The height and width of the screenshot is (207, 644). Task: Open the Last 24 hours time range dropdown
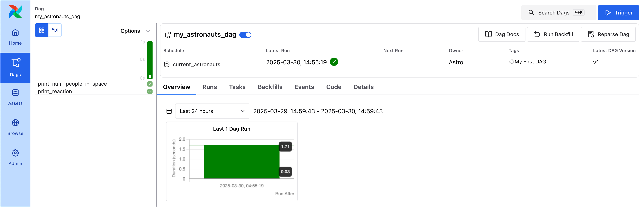212,111
